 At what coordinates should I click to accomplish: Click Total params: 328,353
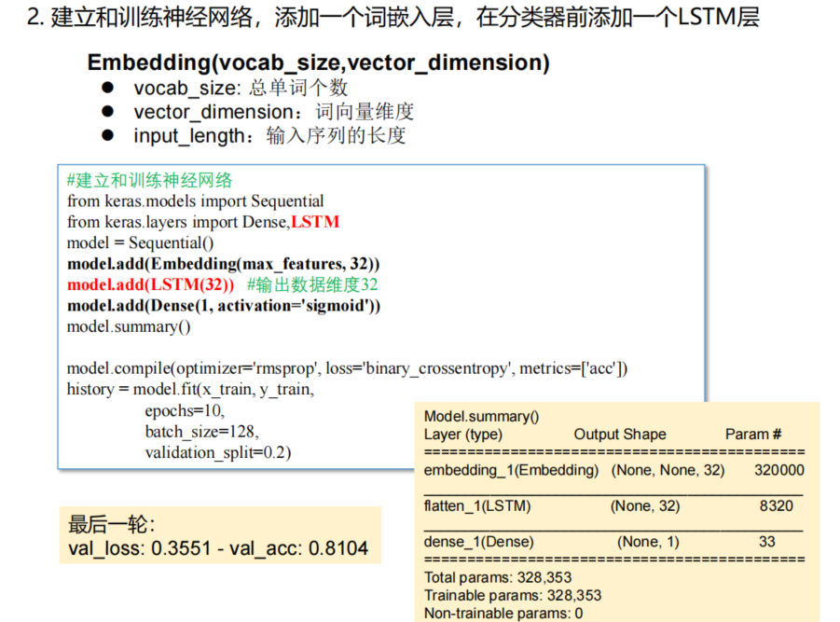coord(498,577)
